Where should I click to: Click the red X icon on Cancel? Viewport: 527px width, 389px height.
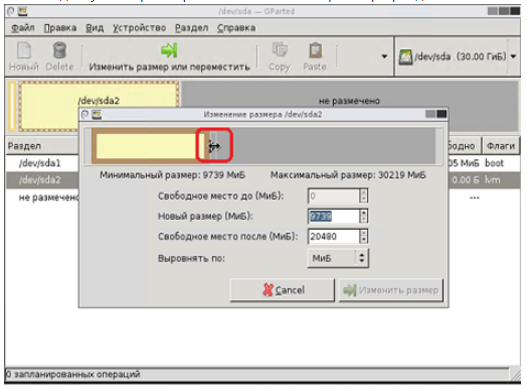click(268, 290)
